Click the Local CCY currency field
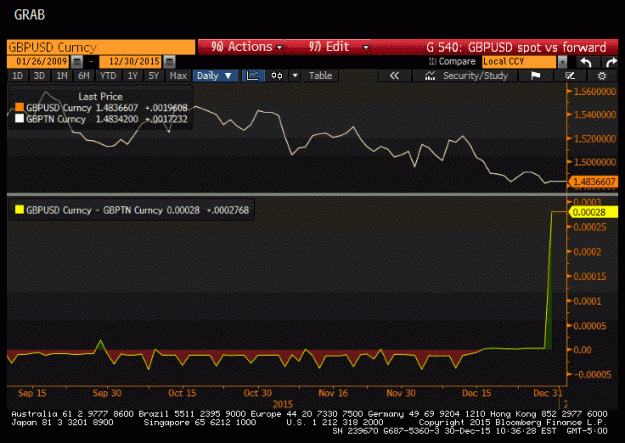The width and height of the screenshot is (625, 443). point(519,62)
